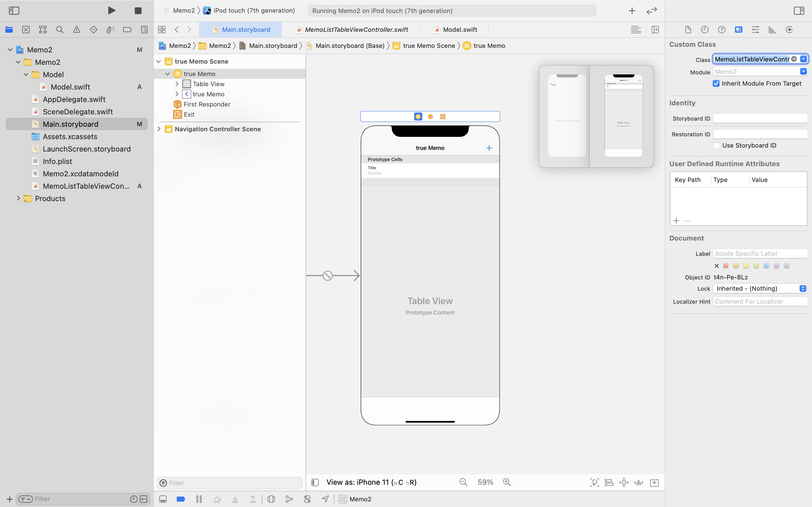Click the View as: iPhone 11 button
Image resolution: width=812 pixels, height=507 pixels.
tap(371, 482)
